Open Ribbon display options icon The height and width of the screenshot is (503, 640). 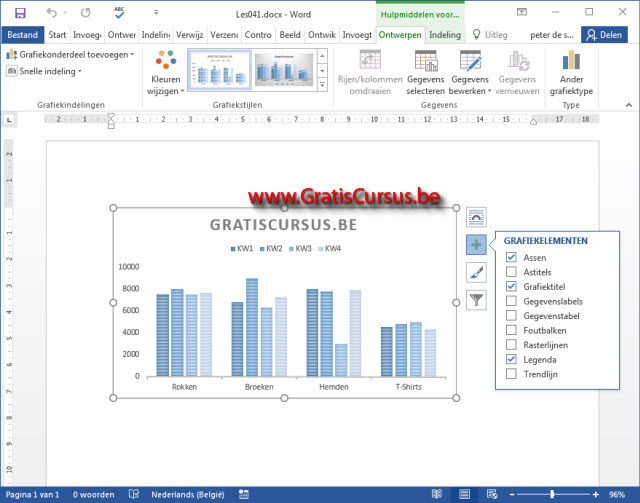click(522, 12)
